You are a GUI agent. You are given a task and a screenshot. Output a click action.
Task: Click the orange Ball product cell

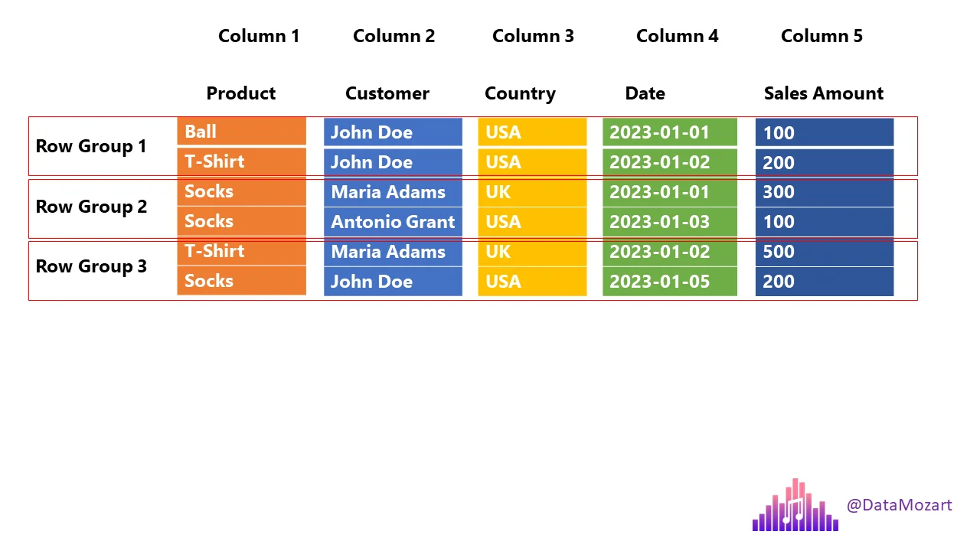coord(241,132)
